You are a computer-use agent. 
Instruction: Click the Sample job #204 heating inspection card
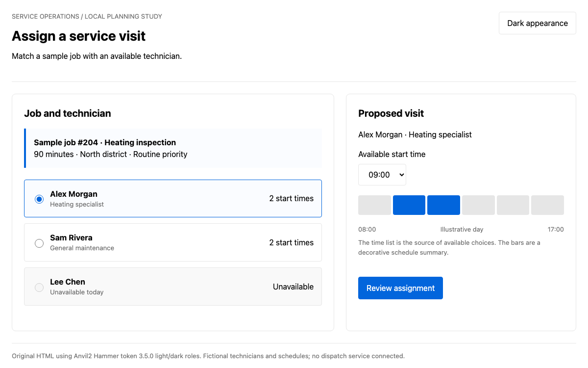coord(173,148)
